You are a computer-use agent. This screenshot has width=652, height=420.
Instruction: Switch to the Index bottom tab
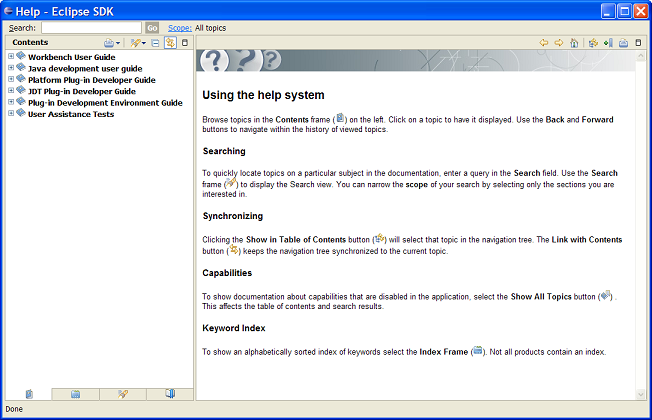[x=75, y=394]
